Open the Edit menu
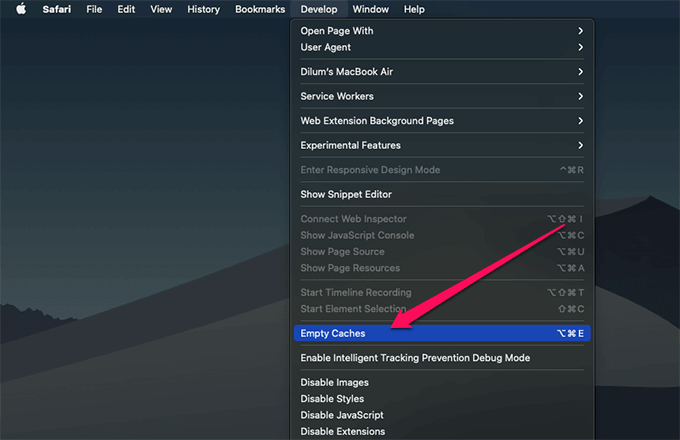Image resolution: width=680 pixels, height=440 pixels. tap(126, 9)
